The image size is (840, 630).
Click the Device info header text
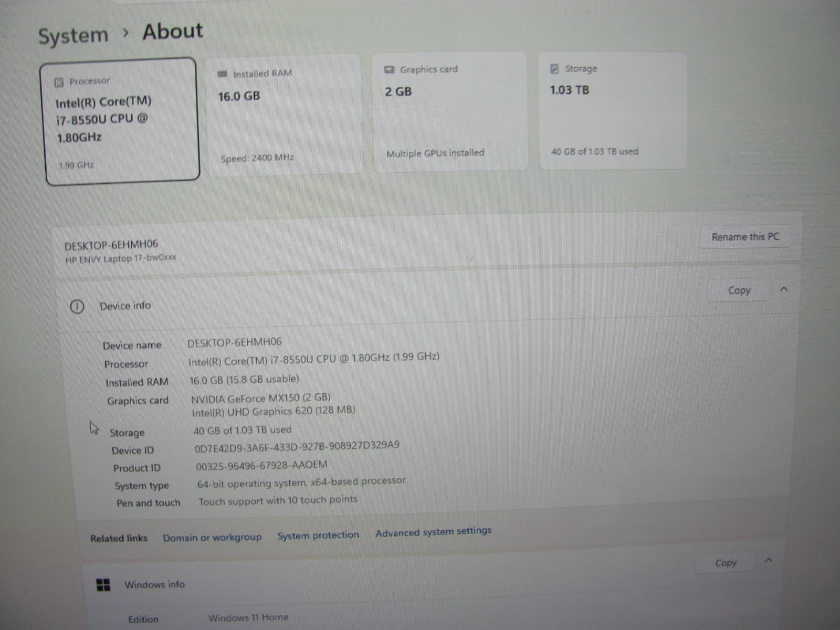click(x=125, y=306)
